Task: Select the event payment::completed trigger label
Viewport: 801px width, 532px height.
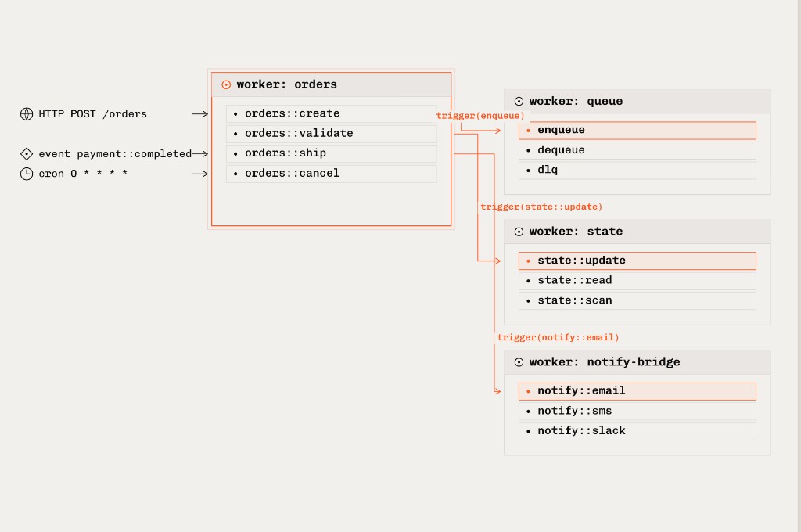Action: (115, 154)
